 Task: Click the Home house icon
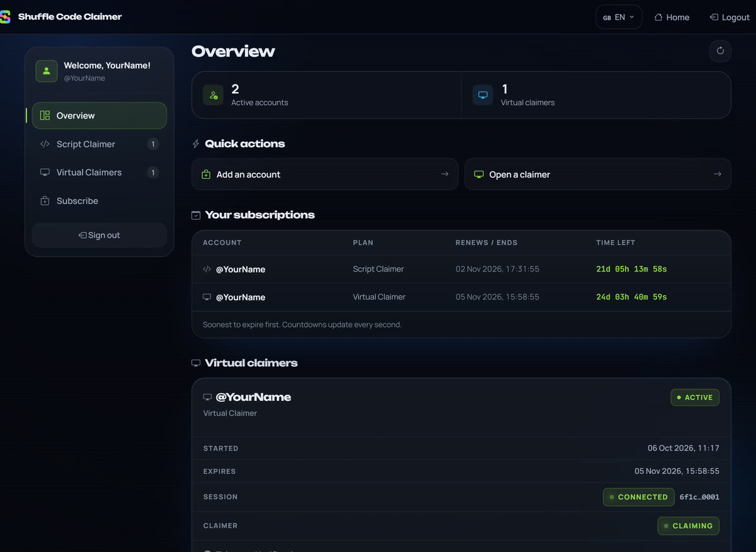click(x=658, y=17)
